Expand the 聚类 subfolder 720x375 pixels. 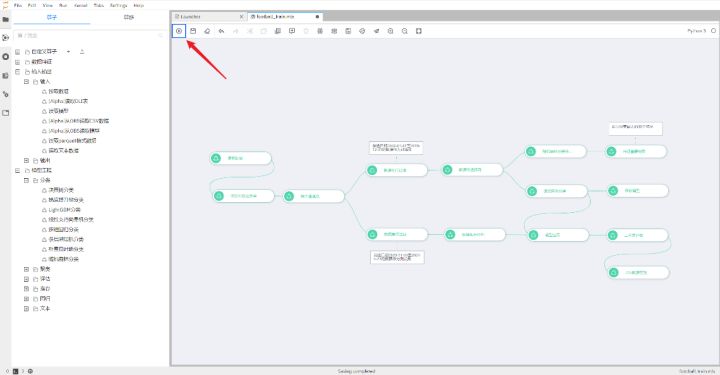click(26, 269)
